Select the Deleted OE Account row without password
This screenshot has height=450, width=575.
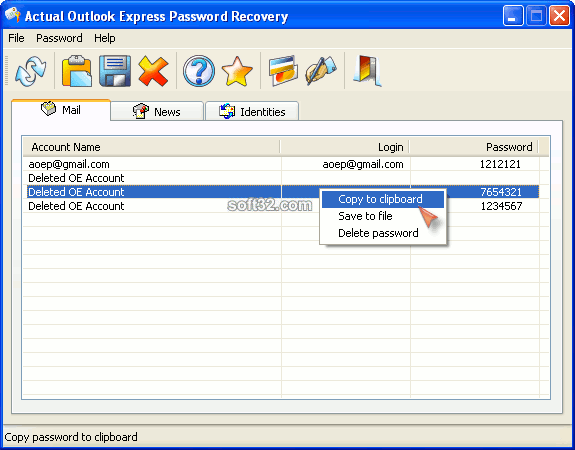[282, 178]
